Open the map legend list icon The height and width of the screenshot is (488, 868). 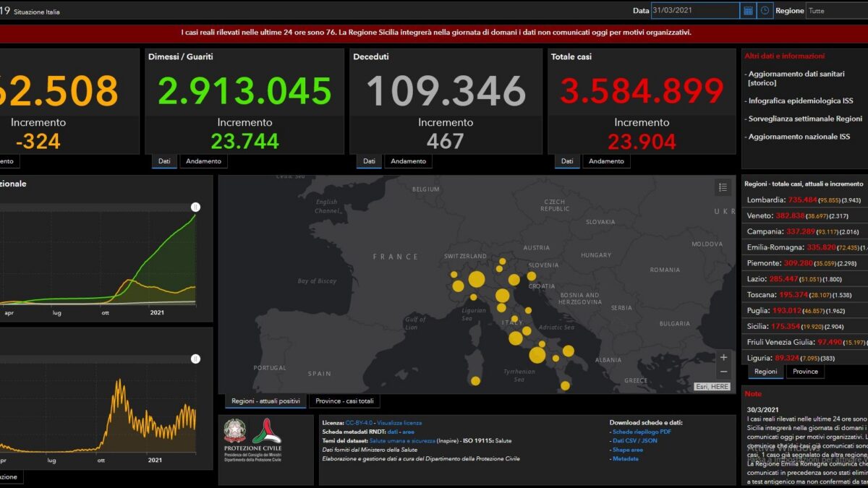[x=723, y=187]
